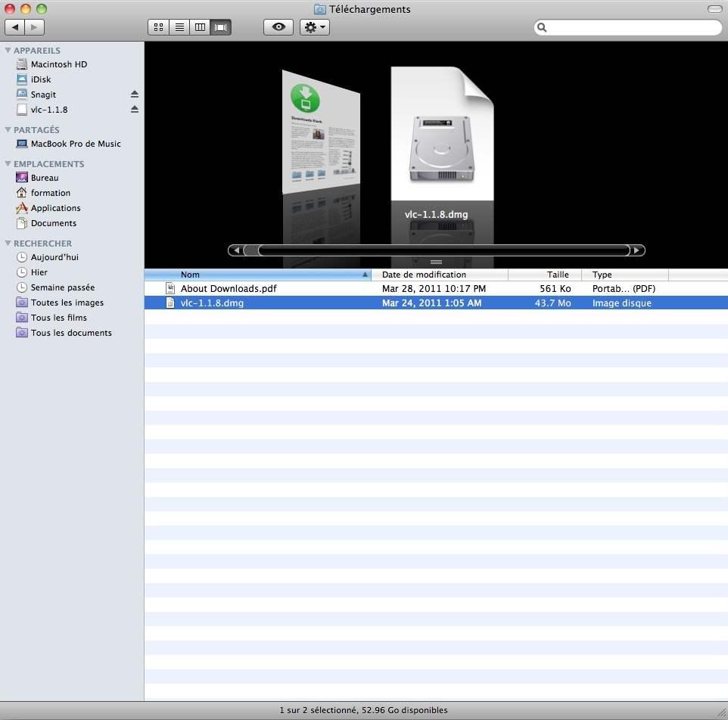The width and height of the screenshot is (728, 720).
Task: Click the Cover Flow left scroll arrow
Action: pyautogui.click(x=236, y=250)
